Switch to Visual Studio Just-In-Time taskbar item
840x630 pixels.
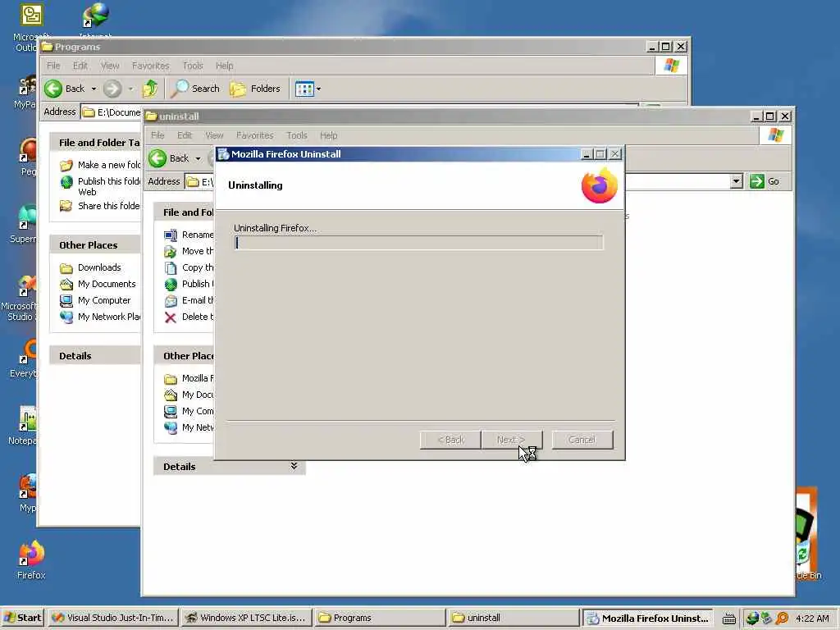click(113, 618)
